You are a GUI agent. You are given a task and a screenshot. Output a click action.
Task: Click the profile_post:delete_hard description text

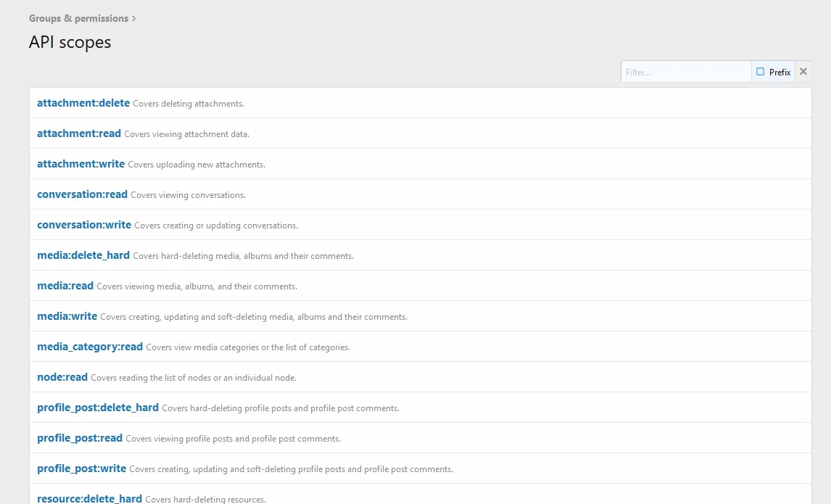[x=281, y=408]
